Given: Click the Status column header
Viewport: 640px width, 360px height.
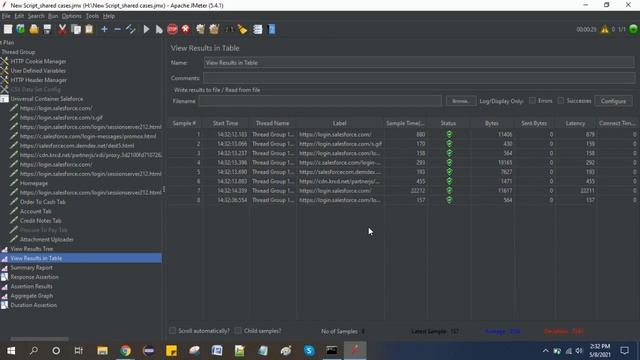Looking at the screenshot, I should point(448,123).
